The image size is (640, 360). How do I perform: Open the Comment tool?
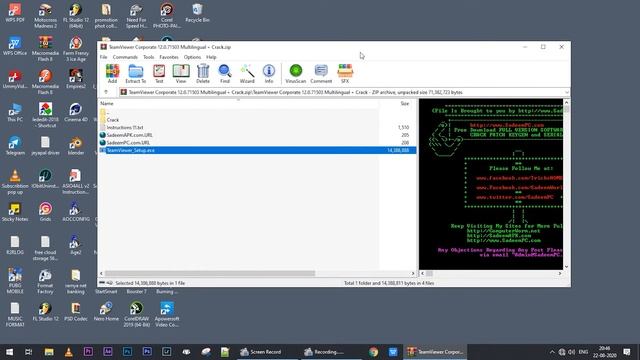pyautogui.click(x=321, y=74)
